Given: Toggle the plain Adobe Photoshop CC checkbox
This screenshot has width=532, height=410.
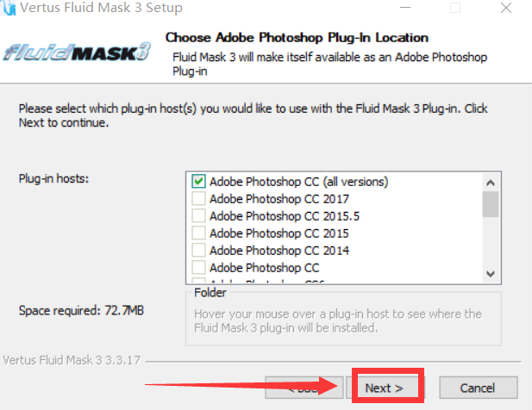Looking at the screenshot, I should coord(198,268).
